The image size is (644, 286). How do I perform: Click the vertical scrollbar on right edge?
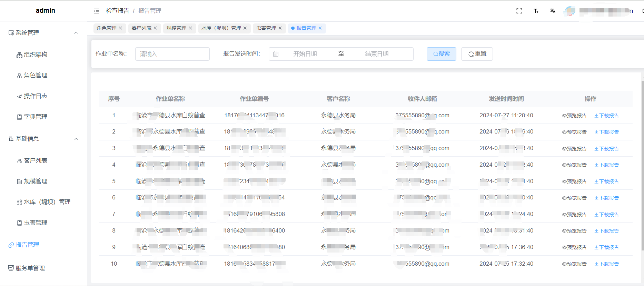click(x=642, y=166)
